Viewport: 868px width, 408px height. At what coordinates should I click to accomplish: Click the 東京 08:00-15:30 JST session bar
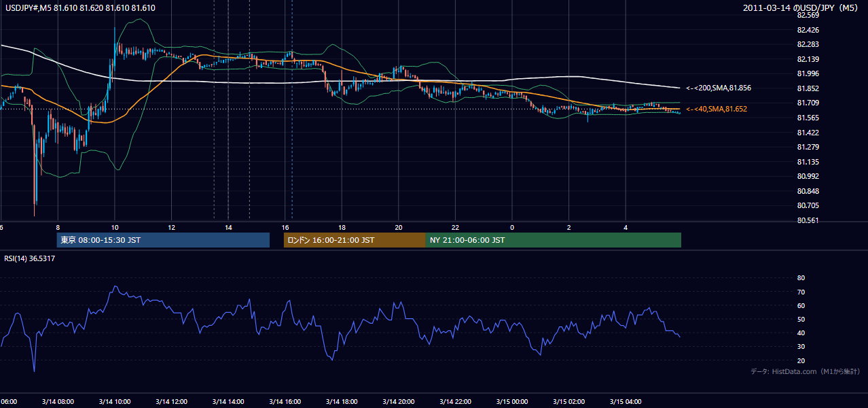[163, 240]
